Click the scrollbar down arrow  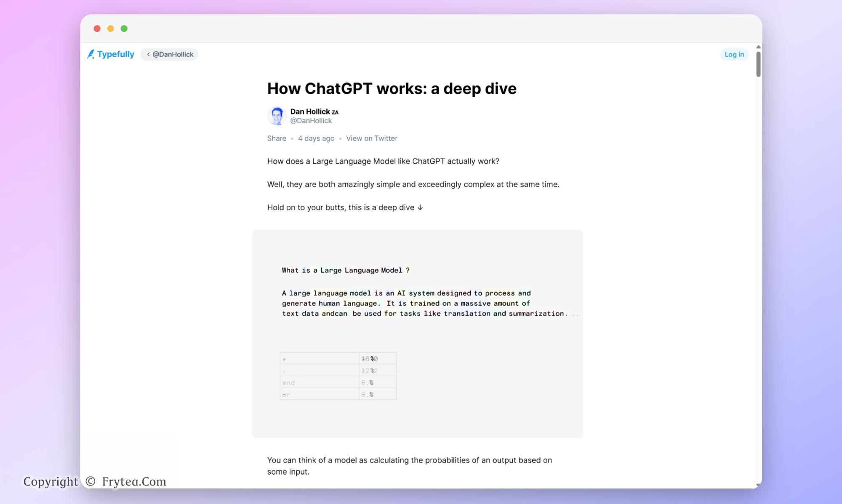pos(758,485)
